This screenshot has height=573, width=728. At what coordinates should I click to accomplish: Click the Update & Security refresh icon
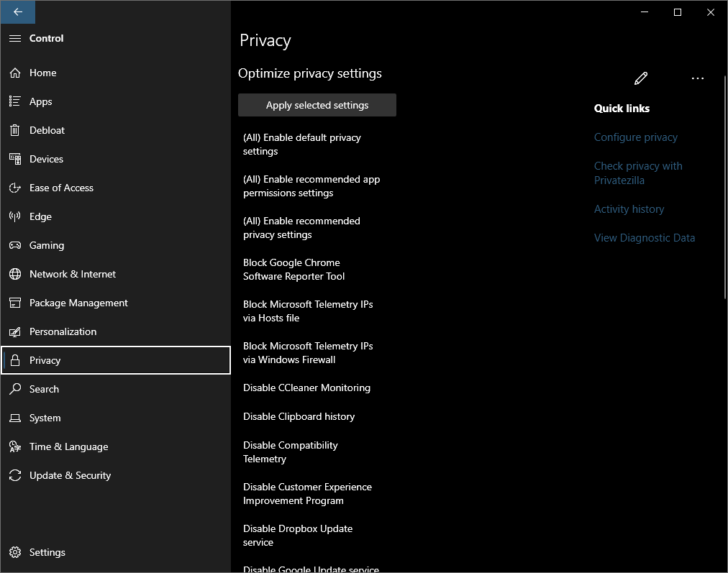click(x=15, y=475)
